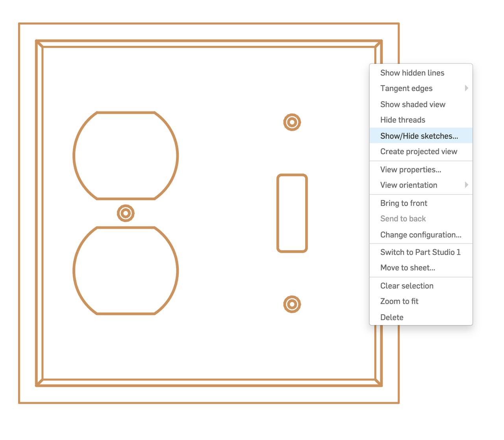Open the Change configuration dialog
The height and width of the screenshot is (440, 504).
[x=421, y=235]
